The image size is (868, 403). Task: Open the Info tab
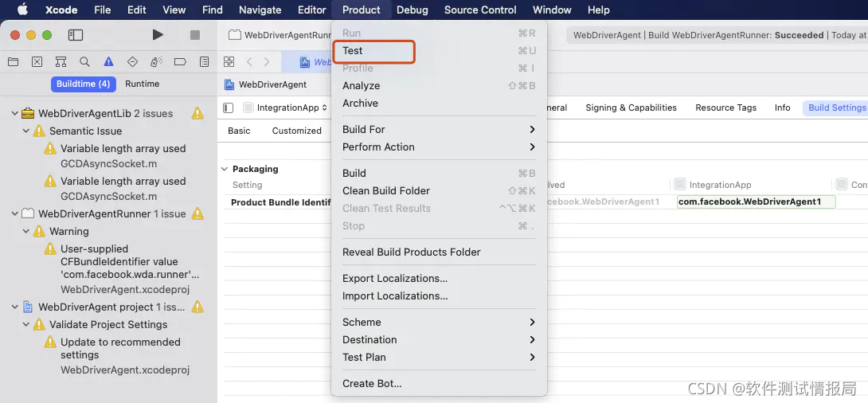782,108
